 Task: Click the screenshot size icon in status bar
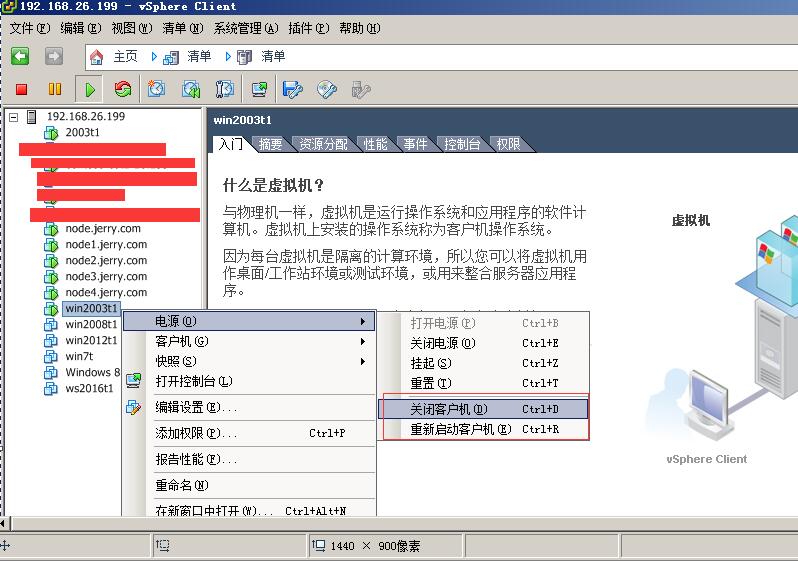point(319,546)
